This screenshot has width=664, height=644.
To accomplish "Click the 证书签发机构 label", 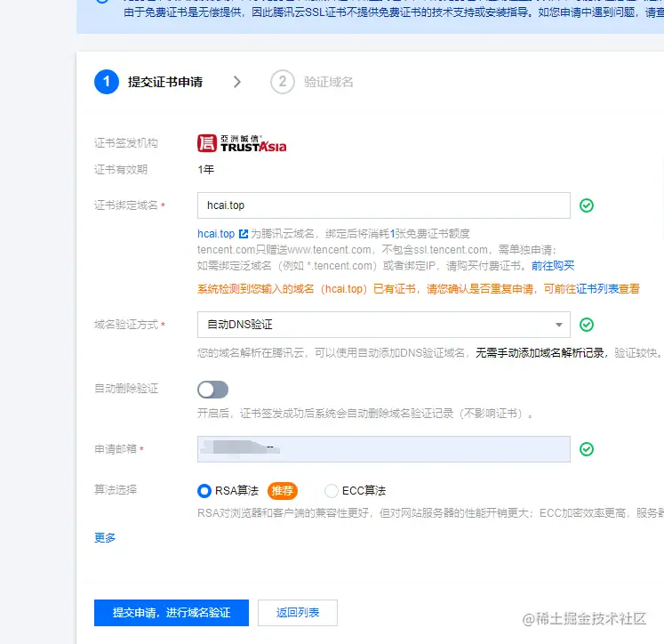I will coord(126,143).
